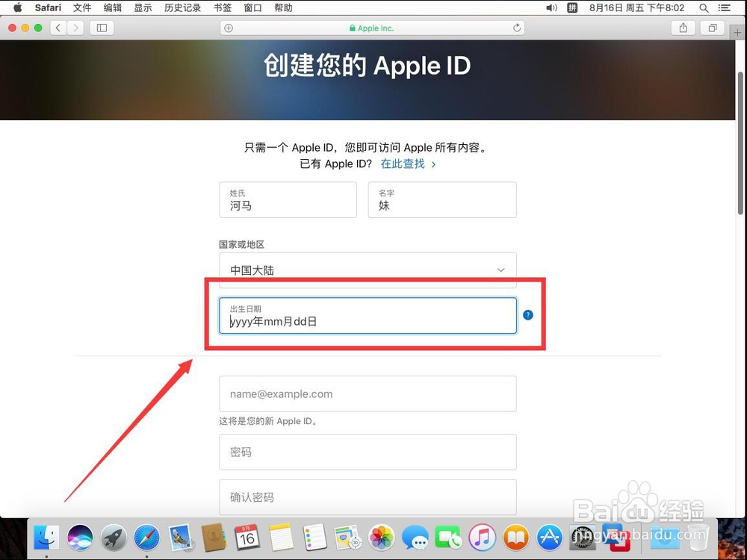This screenshot has height=560, width=747.
Task: Open the Pinyin input method menu
Action: 572,7
